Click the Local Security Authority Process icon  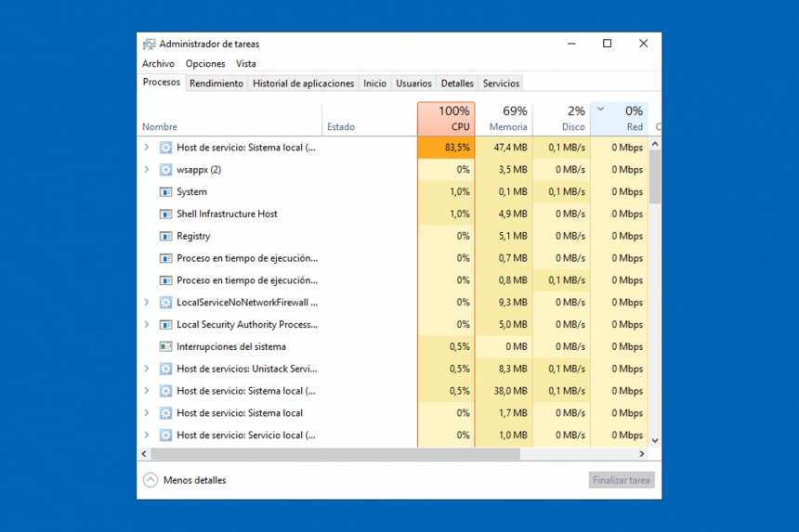[x=166, y=325]
